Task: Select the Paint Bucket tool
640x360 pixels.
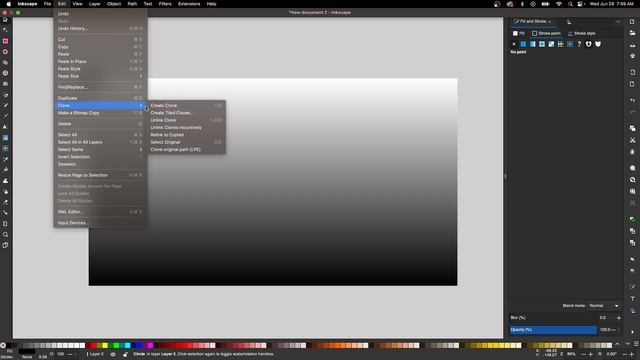Action: pyautogui.click(x=5, y=170)
